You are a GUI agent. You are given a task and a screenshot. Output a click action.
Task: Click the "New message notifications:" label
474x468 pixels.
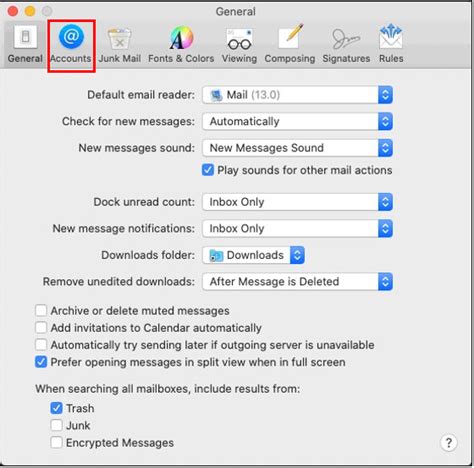(124, 229)
